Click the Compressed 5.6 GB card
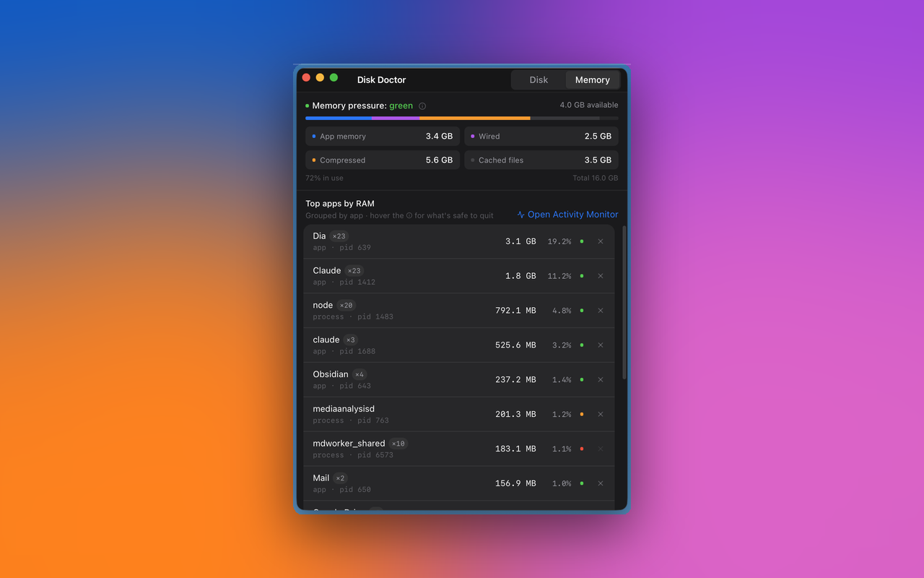The image size is (924, 578). 383,160
